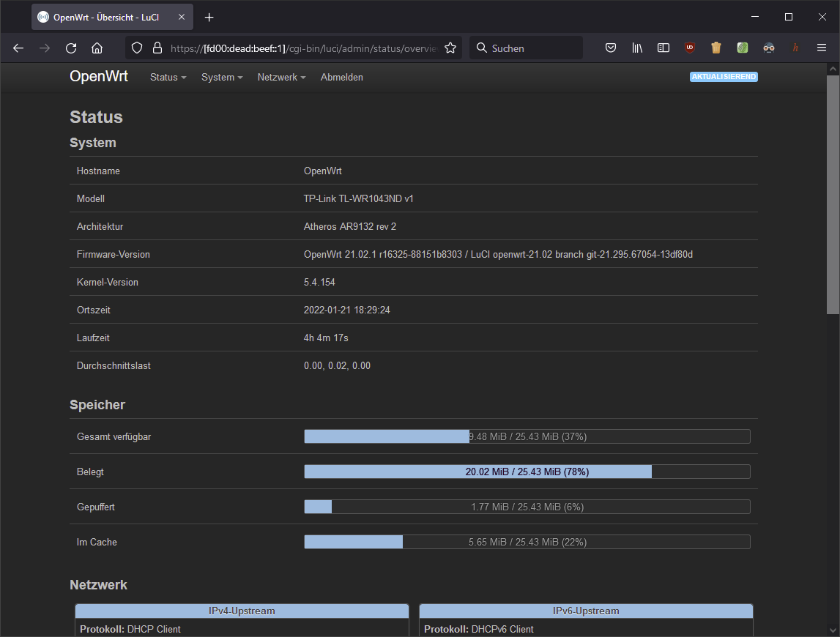Minimize the Firefox window
840x637 pixels.
coord(755,17)
